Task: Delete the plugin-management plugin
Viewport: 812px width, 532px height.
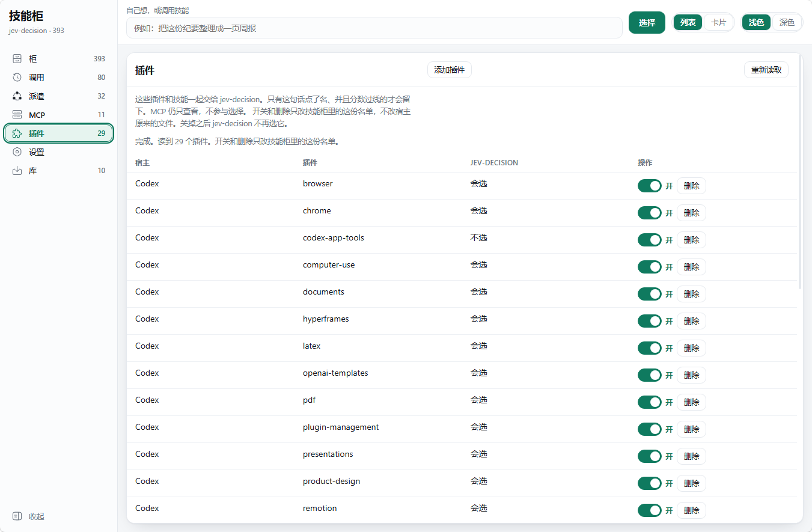Action: click(691, 429)
